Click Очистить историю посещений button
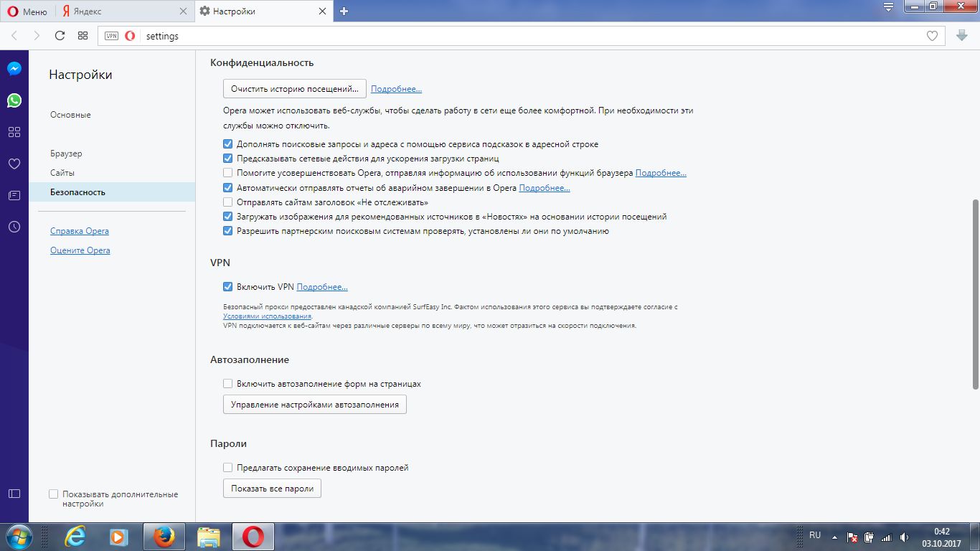 coord(294,89)
